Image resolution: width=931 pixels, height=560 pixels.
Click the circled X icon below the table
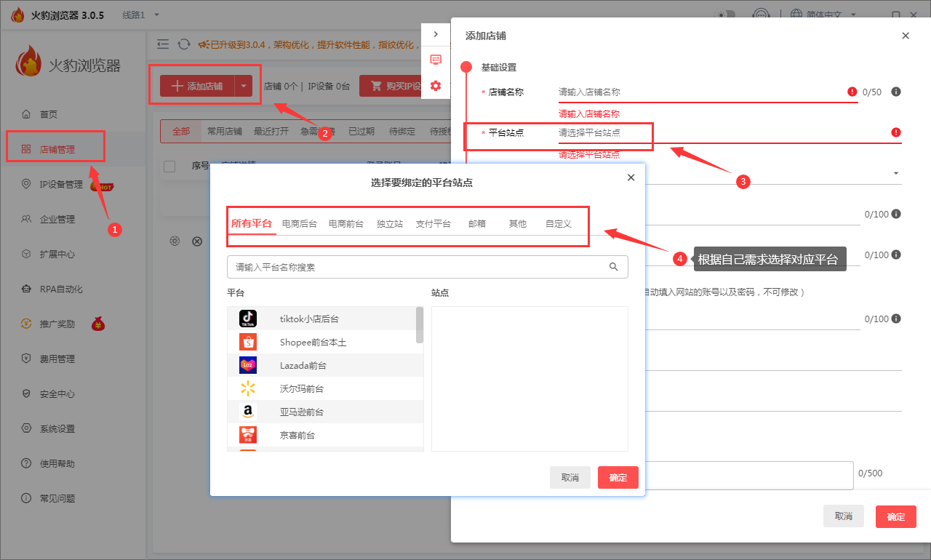pyautogui.click(x=196, y=241)
